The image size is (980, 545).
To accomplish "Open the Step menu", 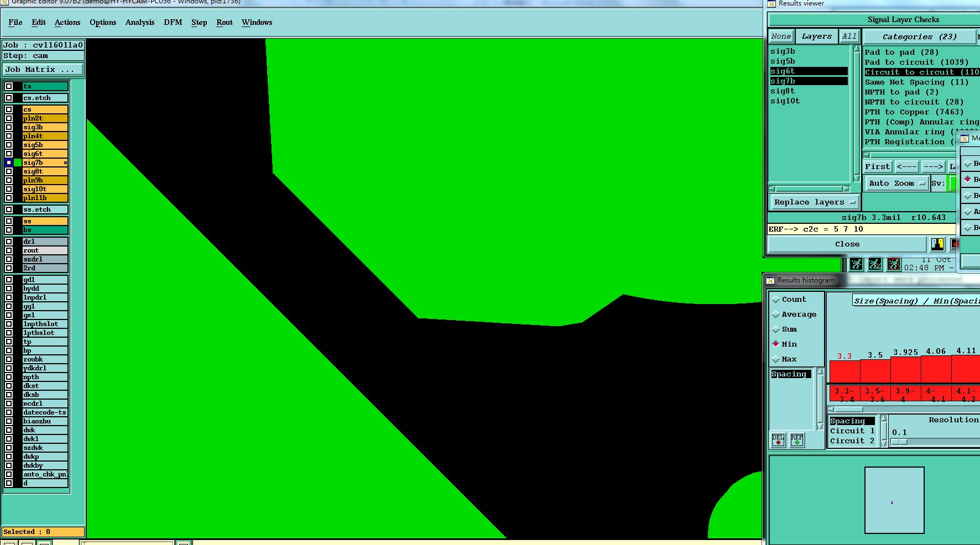I will tap(199, 22).
